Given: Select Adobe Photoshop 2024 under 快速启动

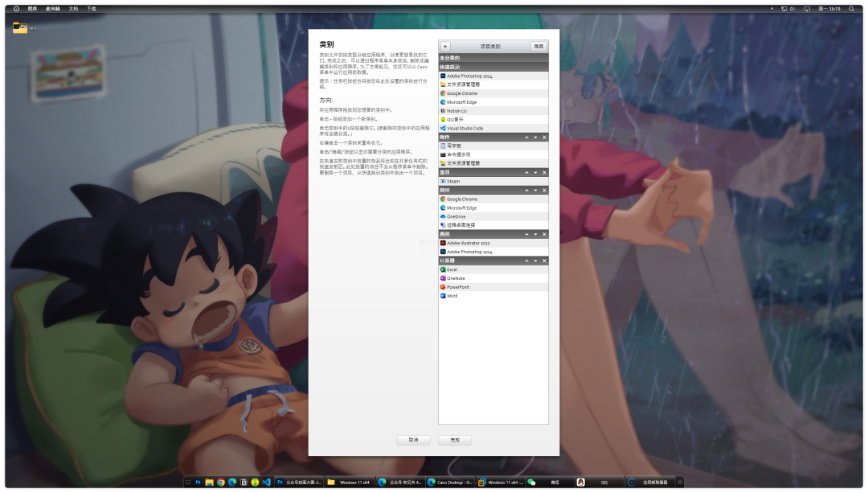Looking at the screenshot, I should [x=493, y=76].
